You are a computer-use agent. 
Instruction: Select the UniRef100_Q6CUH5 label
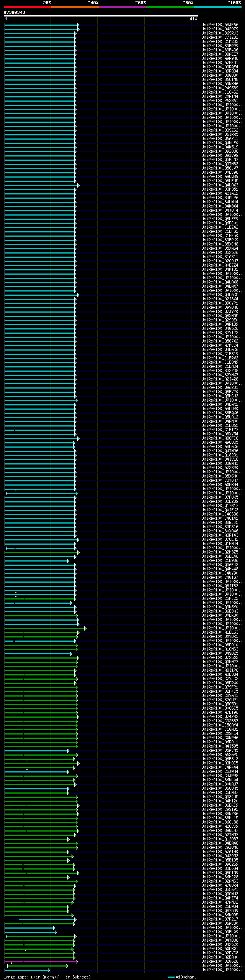220,788
